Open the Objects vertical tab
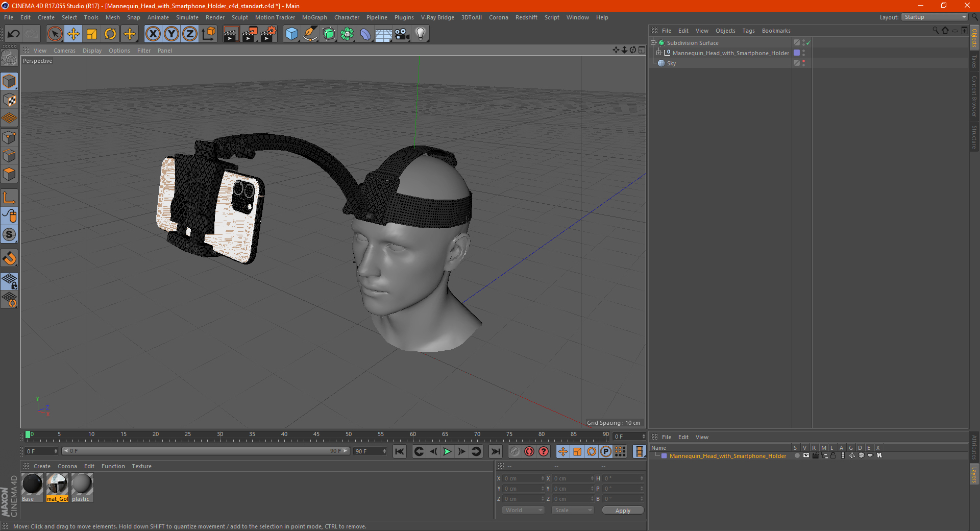 [974, 38]
